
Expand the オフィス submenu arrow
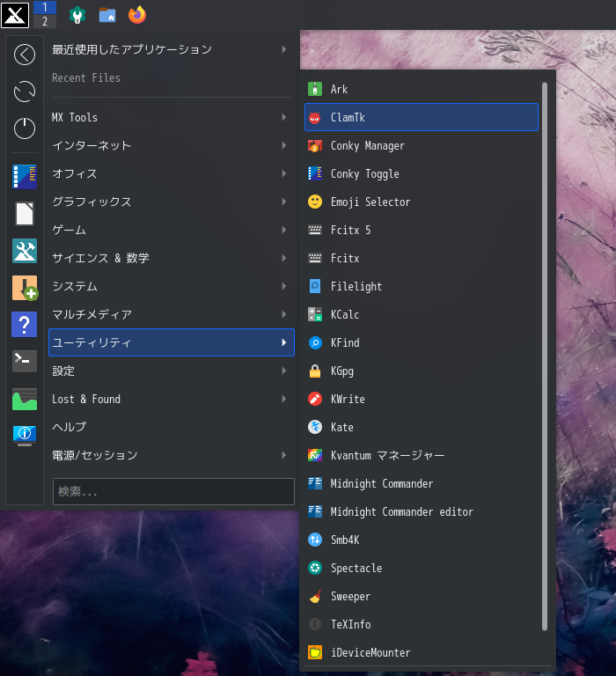coord(284,173)
